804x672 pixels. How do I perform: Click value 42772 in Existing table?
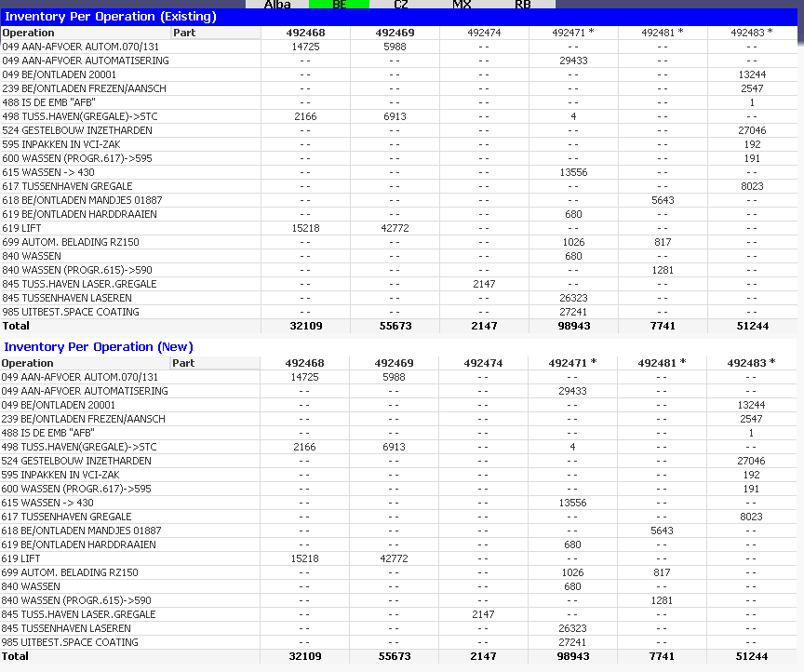click(x=395, y=228)
